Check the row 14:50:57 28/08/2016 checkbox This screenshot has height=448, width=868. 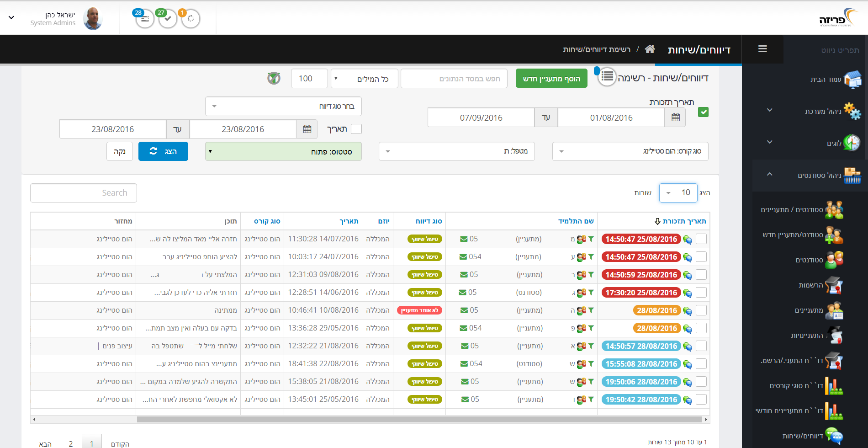point(701,346)
